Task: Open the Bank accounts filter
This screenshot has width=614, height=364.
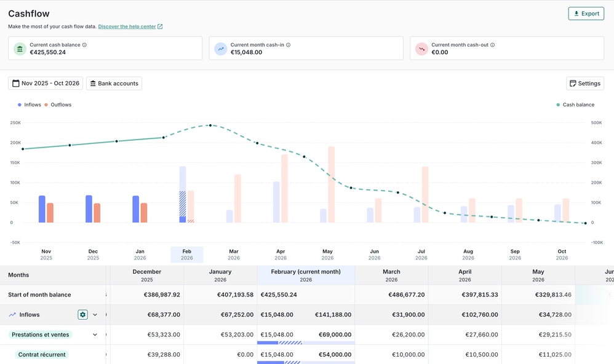Action: point(114,84)
